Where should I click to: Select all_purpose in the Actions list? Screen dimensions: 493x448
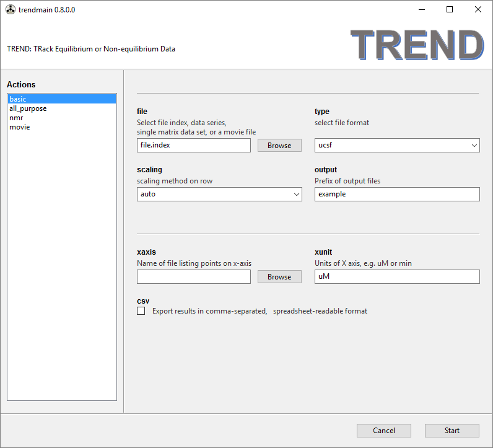(x=28, y=108)
